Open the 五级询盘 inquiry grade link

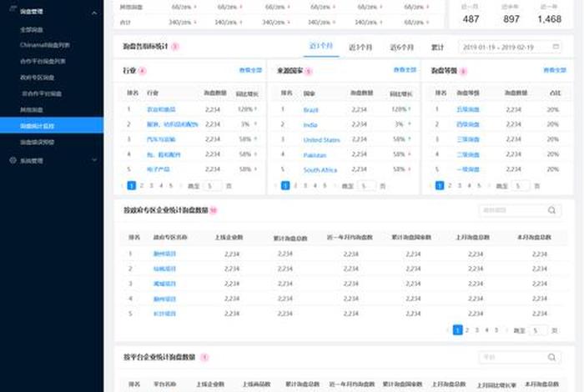tap(468, 109)
